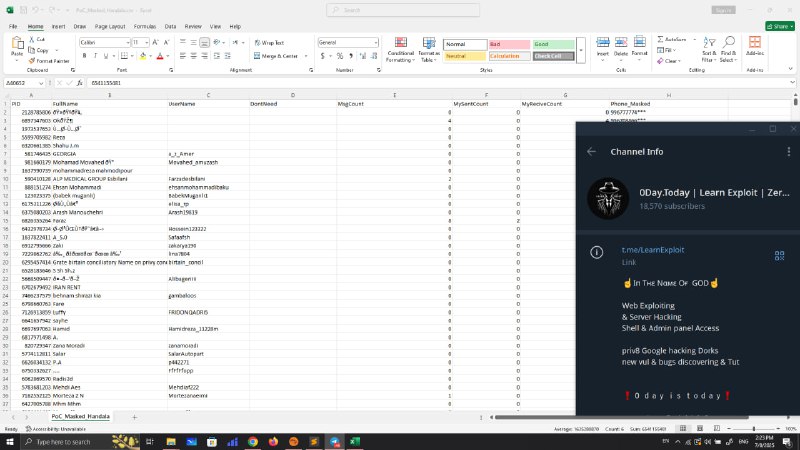Click the Copy icon

click(x=32, y=50)
